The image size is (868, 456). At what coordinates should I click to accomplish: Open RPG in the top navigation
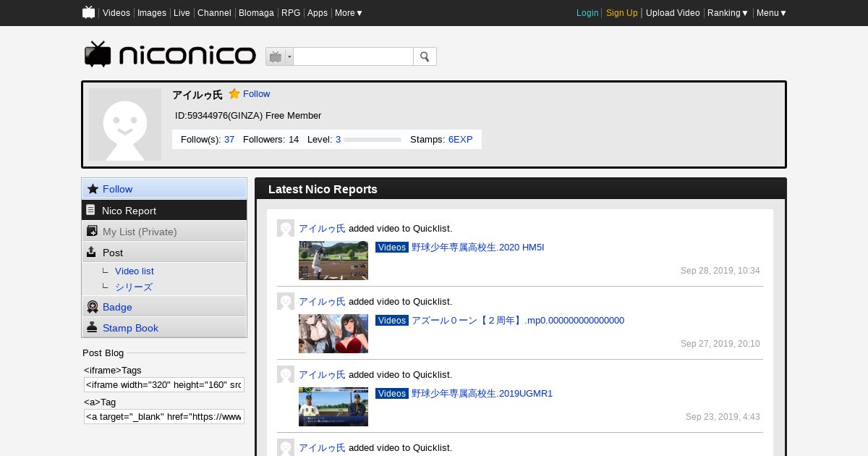(291, 13)
